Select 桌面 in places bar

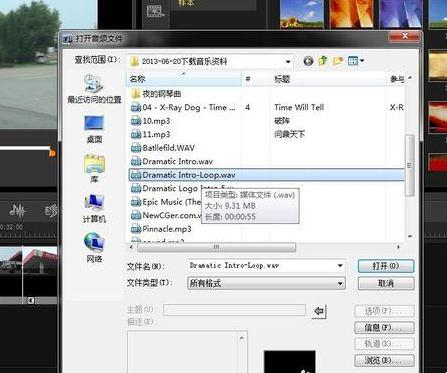coord(94,129)
